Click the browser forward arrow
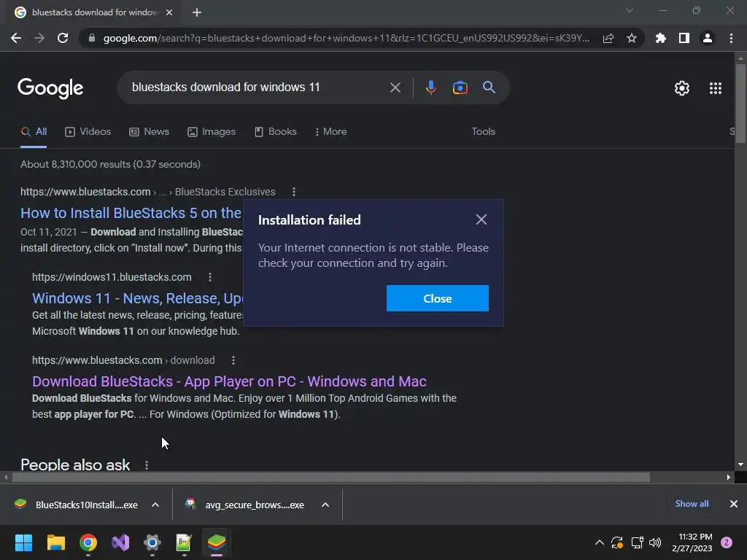 (x=39, y=38)
